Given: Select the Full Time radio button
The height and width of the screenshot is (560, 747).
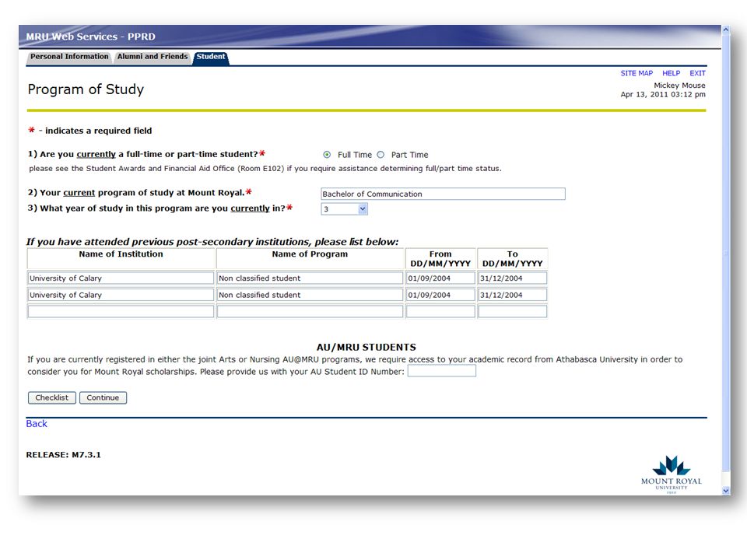Looking at the screenshot, I should [327, 155].
